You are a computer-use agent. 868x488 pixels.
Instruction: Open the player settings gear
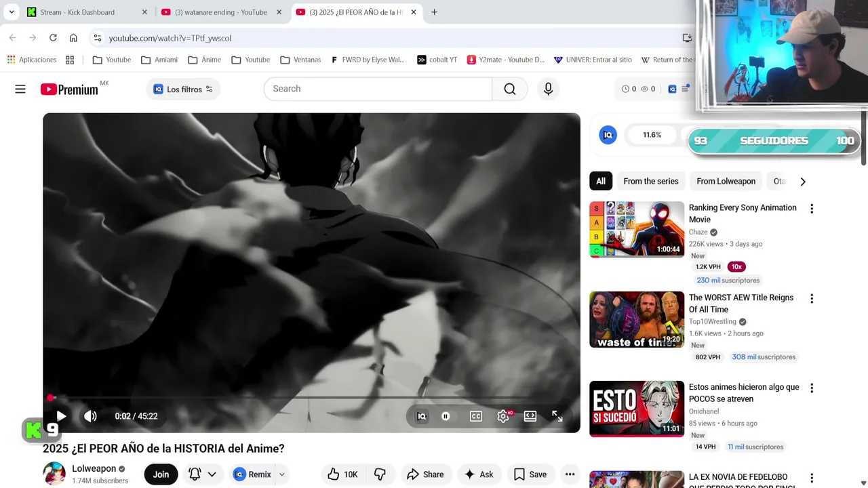click(503, 416)
